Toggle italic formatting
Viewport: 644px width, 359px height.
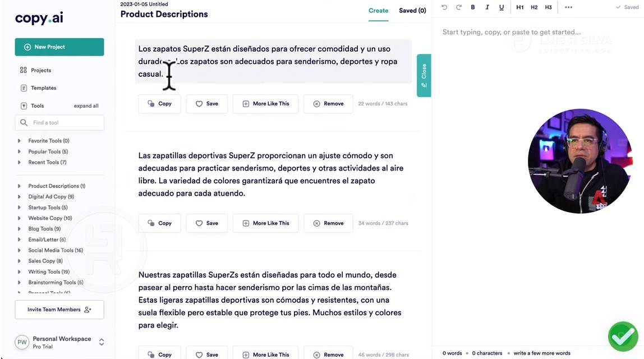[487, 7]
